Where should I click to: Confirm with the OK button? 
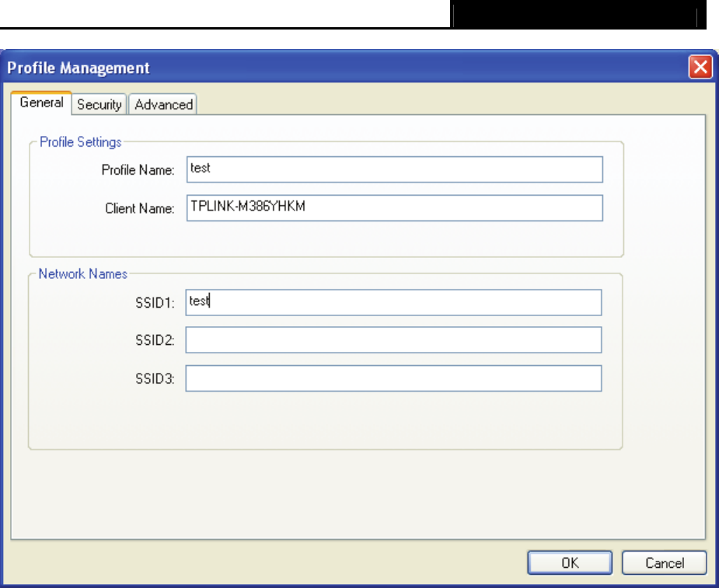[x=570, y=563]
